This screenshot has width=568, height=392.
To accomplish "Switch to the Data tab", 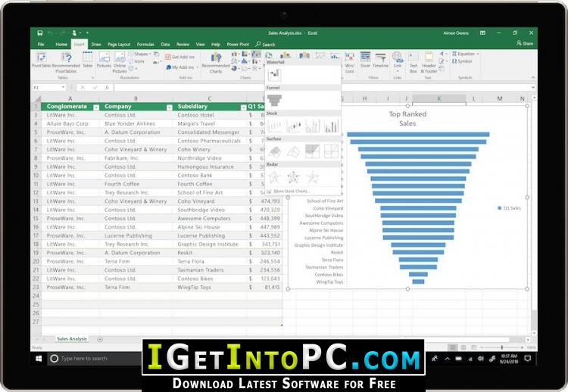I will (x=165, y=44).
